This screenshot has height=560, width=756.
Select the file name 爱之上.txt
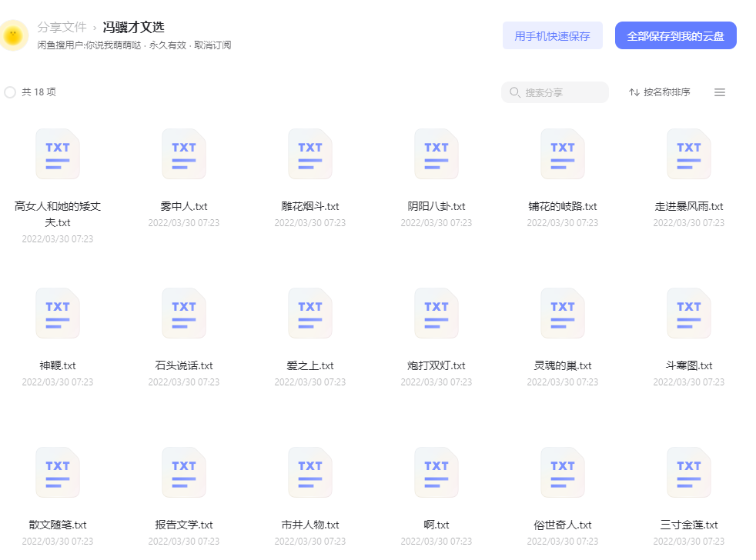(310, 366)
